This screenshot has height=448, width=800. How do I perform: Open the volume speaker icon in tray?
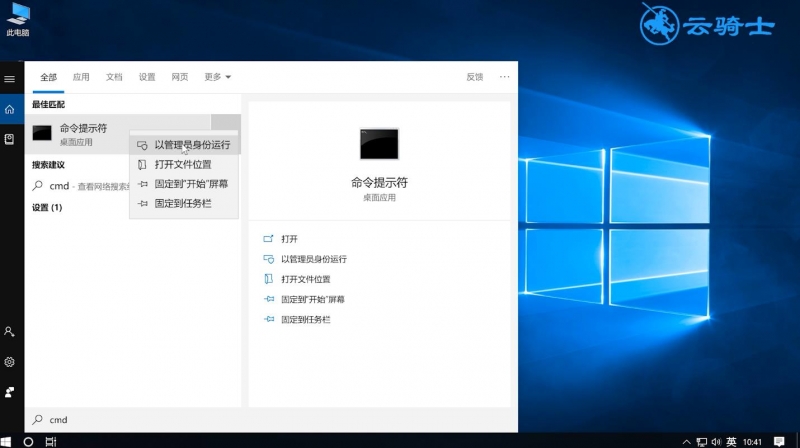[716, 442]
